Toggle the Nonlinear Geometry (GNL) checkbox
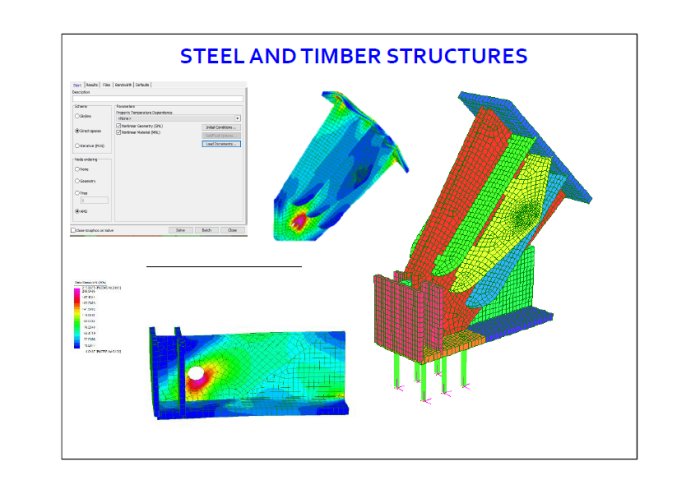The width and height of the screenshot is (700, 494). (x=119, y=126)
